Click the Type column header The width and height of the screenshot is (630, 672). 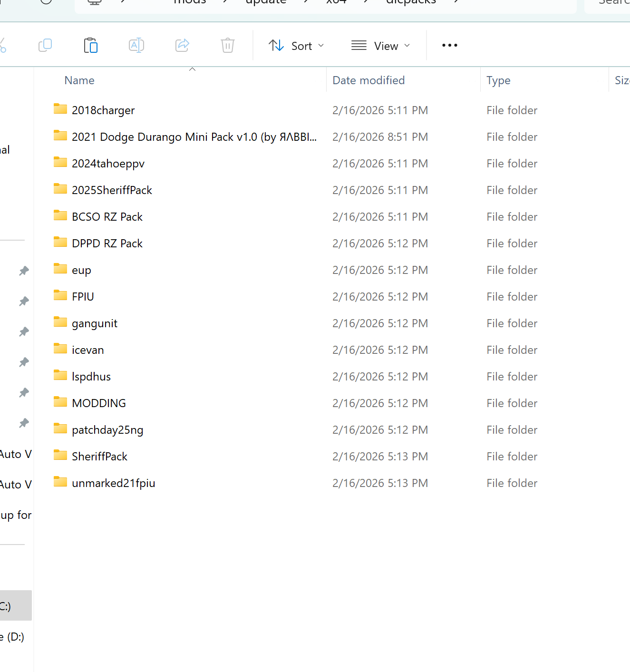click(498, 80)
